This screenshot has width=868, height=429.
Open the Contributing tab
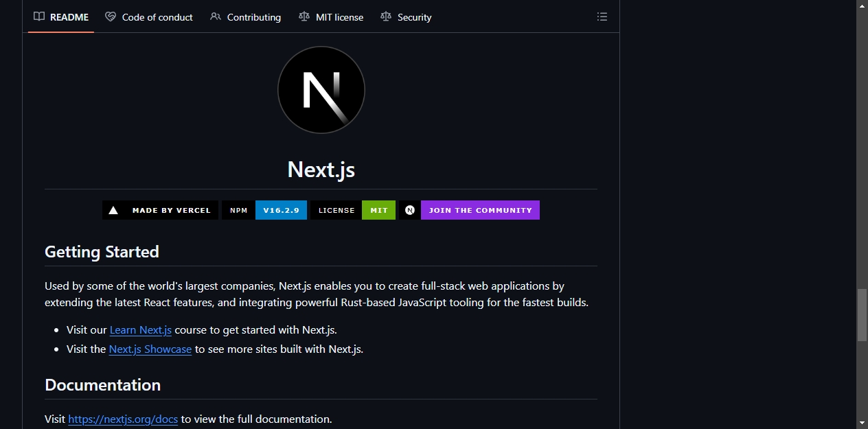coord(246,17)
